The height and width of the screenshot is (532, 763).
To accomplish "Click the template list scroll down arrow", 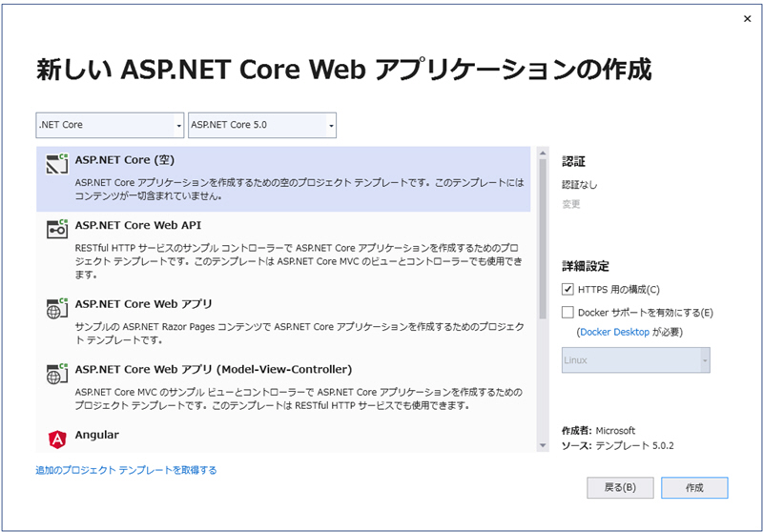I will pos(543,445).
